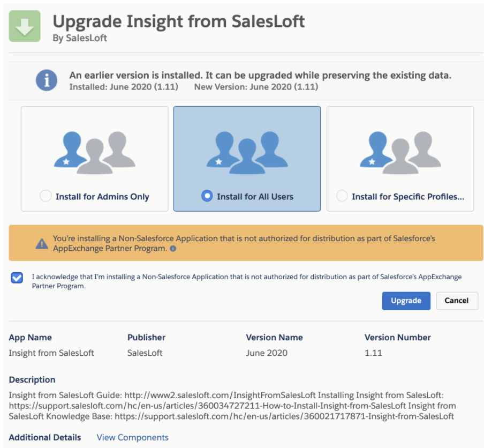Select the Install for Admins Only radio button
484x448 pixels.
(x=46, y=196)
